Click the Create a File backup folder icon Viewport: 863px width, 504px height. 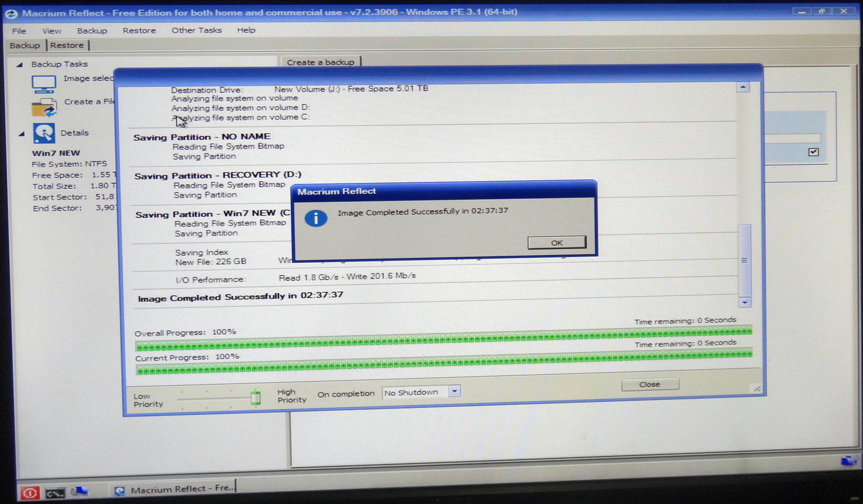(44, 107)
